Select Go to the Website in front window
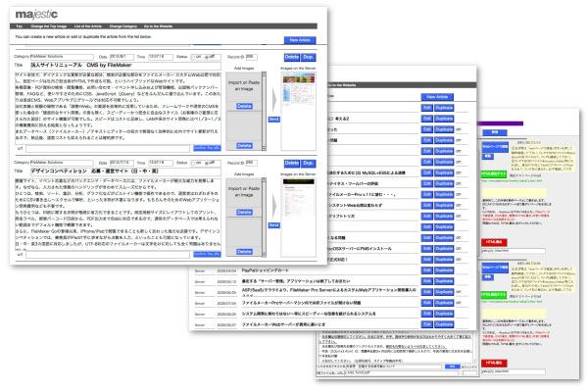 pos(158,26)
